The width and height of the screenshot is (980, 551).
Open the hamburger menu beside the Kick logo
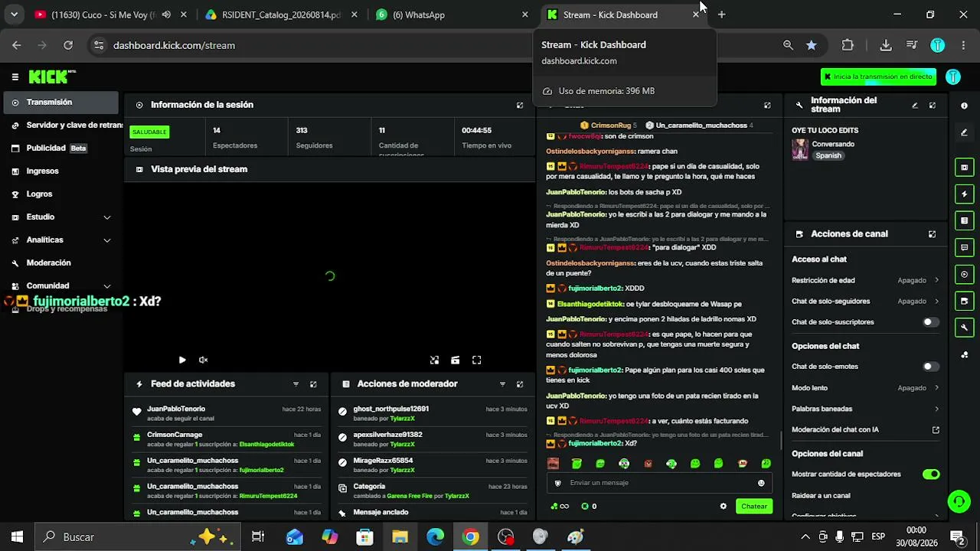point(15,77)
